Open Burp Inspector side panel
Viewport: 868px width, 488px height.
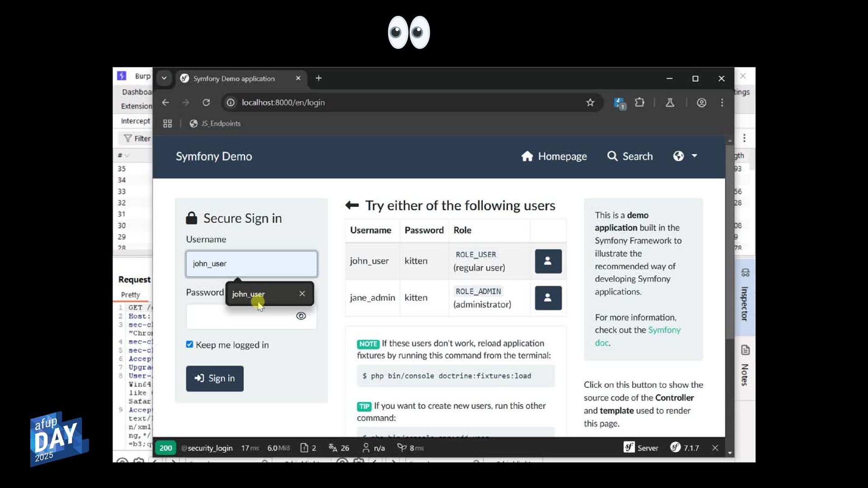(x=745, y=296)
